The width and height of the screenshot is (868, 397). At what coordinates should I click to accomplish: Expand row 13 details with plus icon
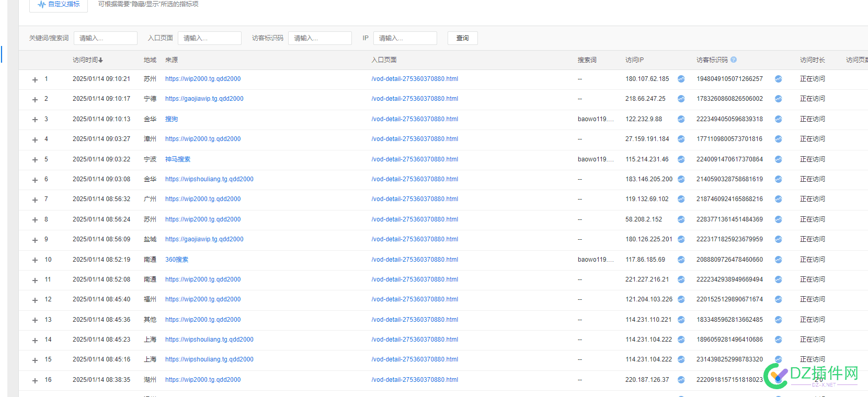(x=35, y=320)
